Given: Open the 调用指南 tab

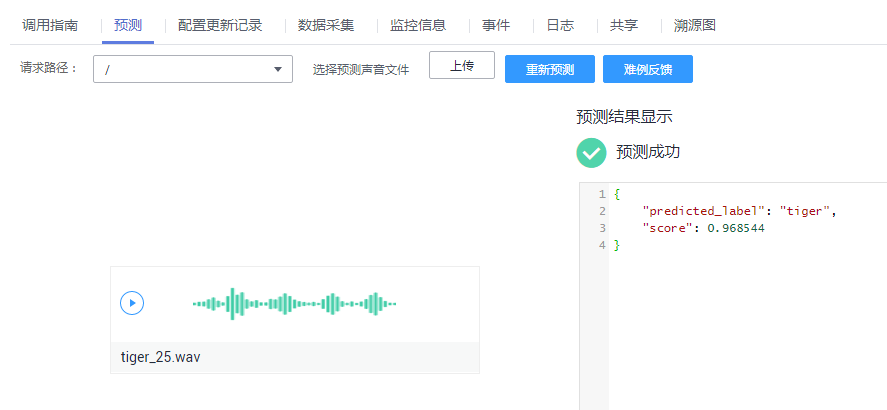Looking at the screenshot, I should coord(50,25).
